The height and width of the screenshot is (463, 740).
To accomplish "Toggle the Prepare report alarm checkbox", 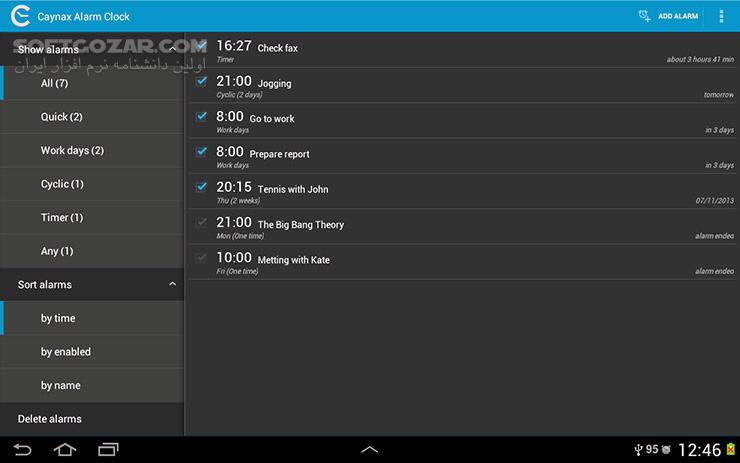I will coord(202,152).
